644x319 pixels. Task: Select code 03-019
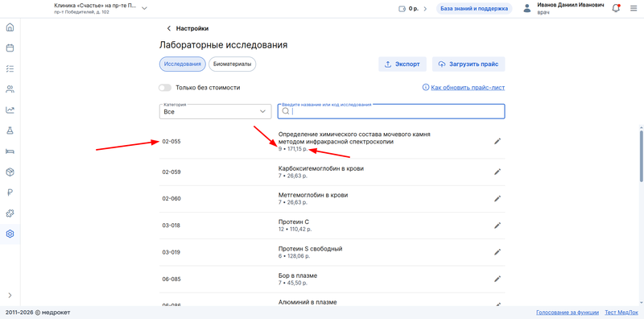[171, 252]
